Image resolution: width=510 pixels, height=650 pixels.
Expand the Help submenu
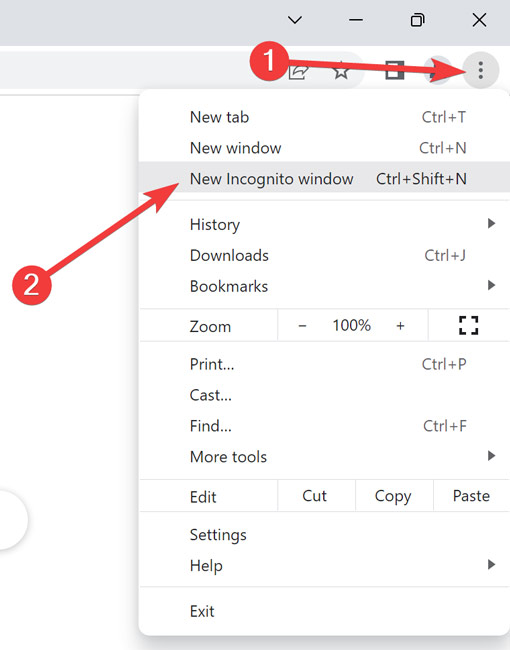(325, 565)
